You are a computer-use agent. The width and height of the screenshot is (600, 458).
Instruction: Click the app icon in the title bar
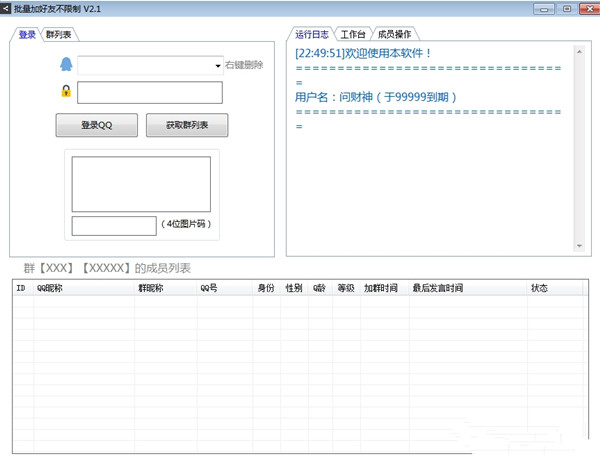5,8
